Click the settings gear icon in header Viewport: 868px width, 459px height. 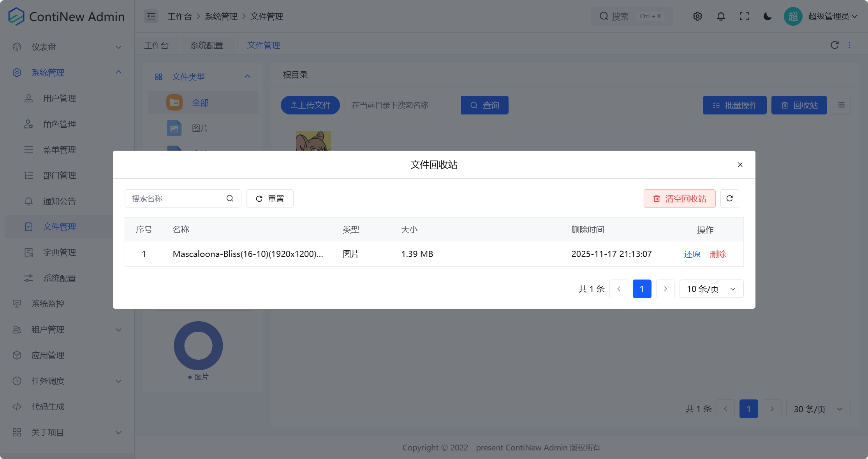[697, 16]
